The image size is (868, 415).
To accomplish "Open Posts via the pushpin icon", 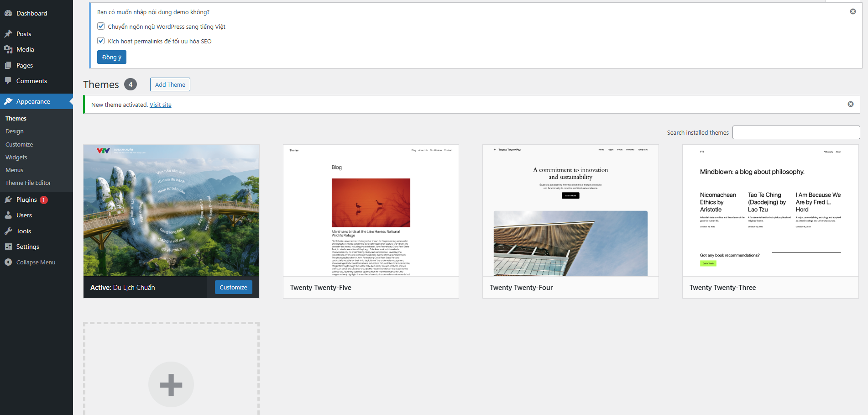I will pos(8,34).
